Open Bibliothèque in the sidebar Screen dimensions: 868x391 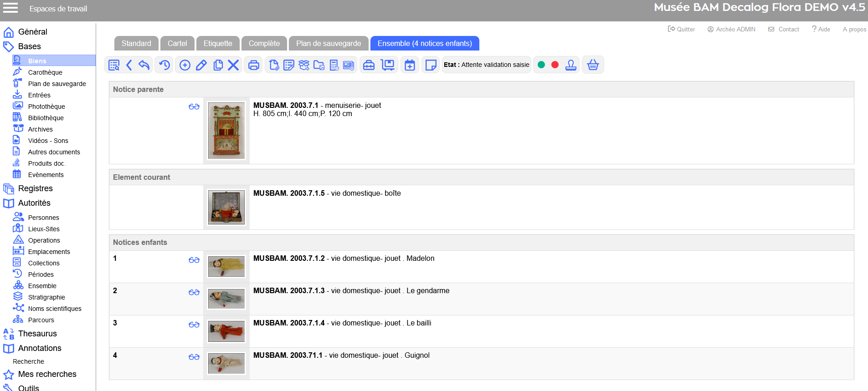point(46,118)
